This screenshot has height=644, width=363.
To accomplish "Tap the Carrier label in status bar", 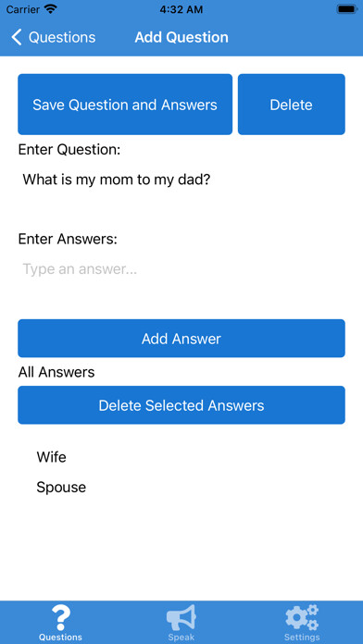I will pos(23,9).
